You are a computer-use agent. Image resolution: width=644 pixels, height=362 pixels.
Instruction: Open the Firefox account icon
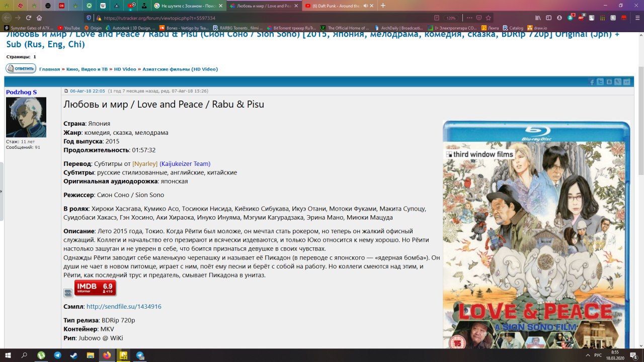pyautogui.click(x=559, y=18)
